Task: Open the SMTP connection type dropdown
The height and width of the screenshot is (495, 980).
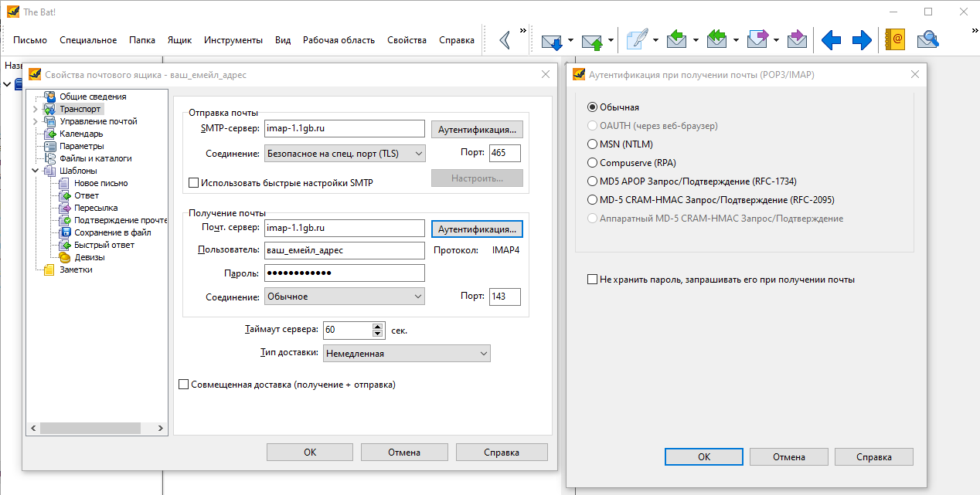Action: tap(345, 154)
